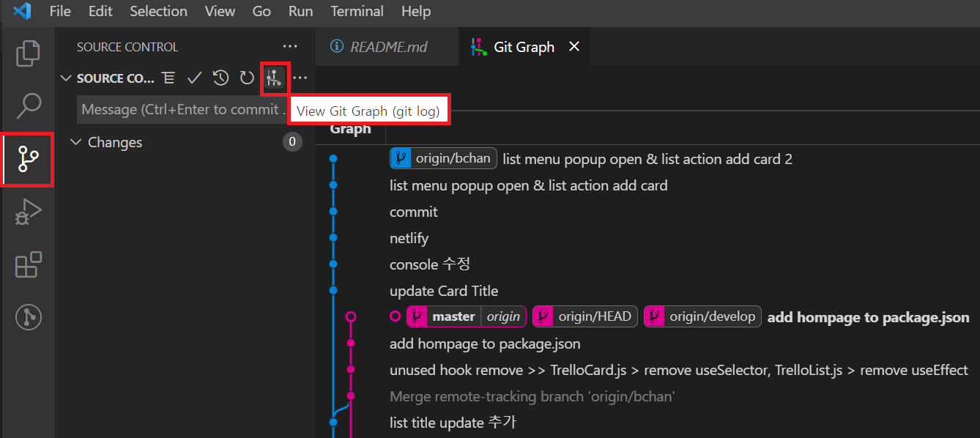Select the 'update Card Title' commit
Screen dimensions: 980x438
pyautogui.click(x=444, y=291)
